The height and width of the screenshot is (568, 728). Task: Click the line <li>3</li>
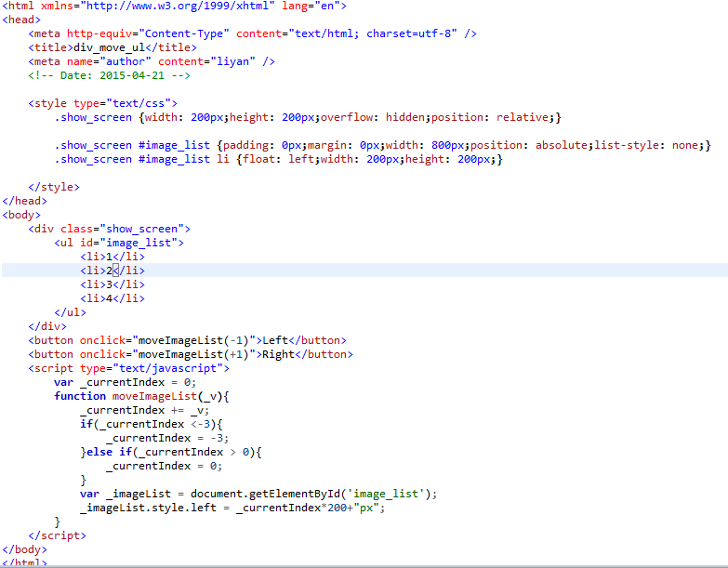[113, 284]
